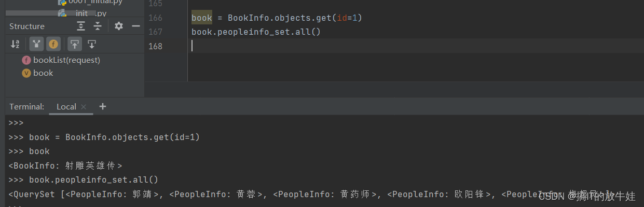Screen dimensions: 644x207
Task: Click line number 166 in gutter
Action: [155, 18]
